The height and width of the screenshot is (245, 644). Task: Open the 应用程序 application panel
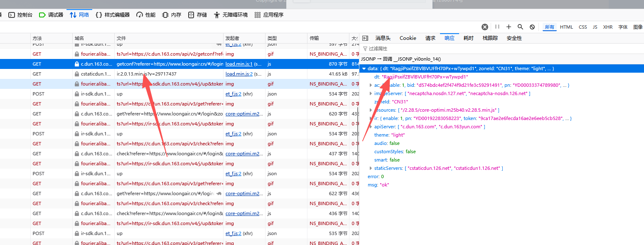[x=269, y=15]
